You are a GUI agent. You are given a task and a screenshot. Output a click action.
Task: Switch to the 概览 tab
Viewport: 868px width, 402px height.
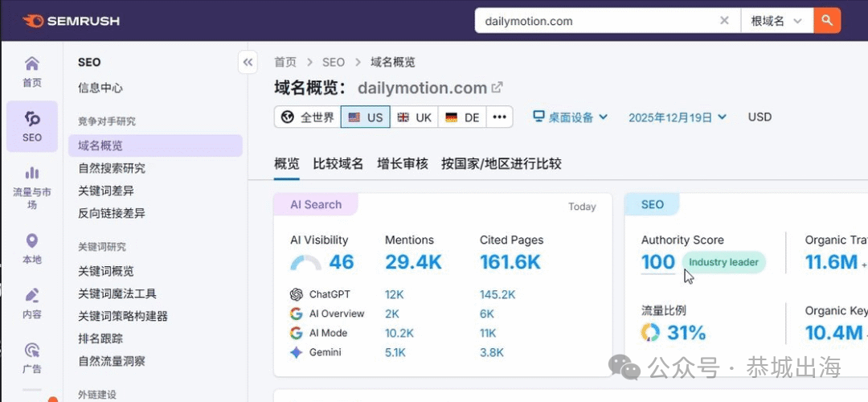(287, 164)
